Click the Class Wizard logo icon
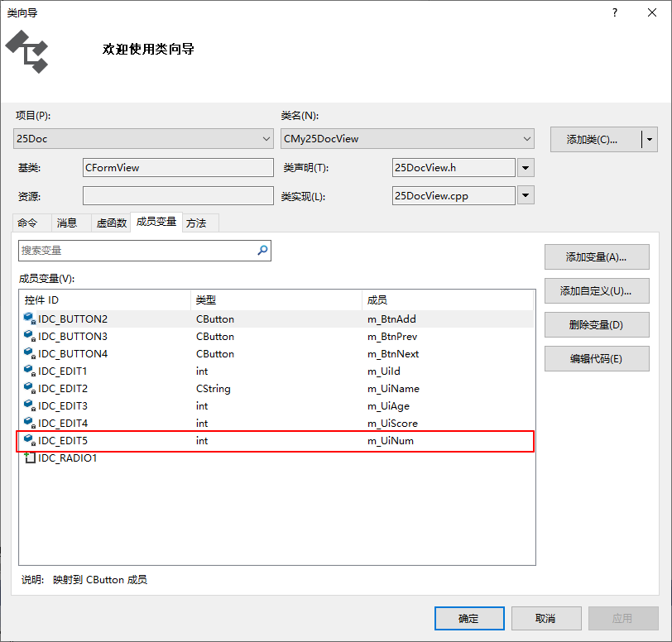 [x=27, y=51]
